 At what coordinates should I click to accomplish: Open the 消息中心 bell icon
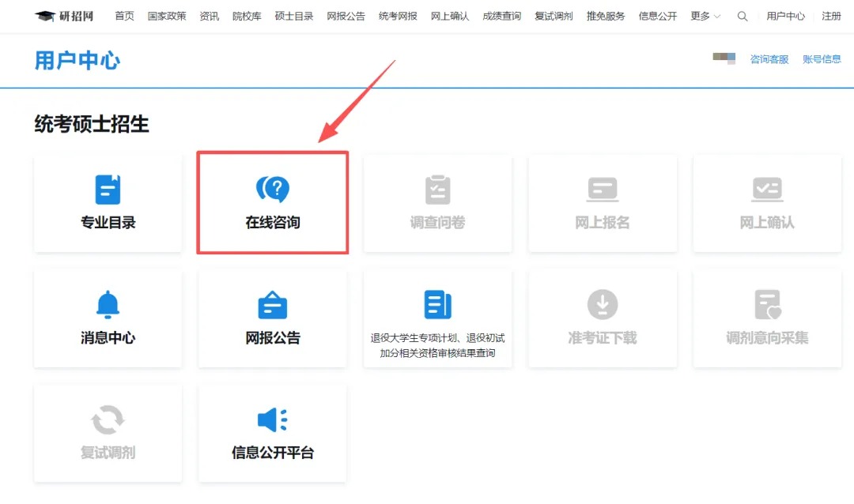click(108, 305)
